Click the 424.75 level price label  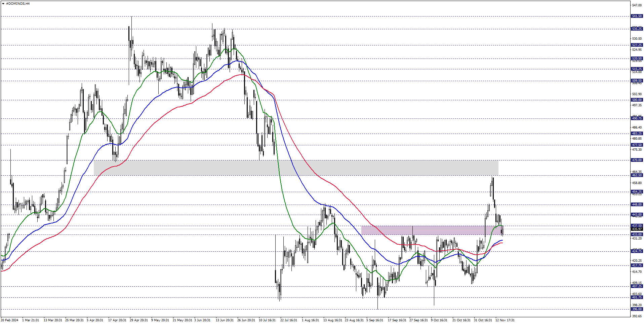[x=637, y=251]
